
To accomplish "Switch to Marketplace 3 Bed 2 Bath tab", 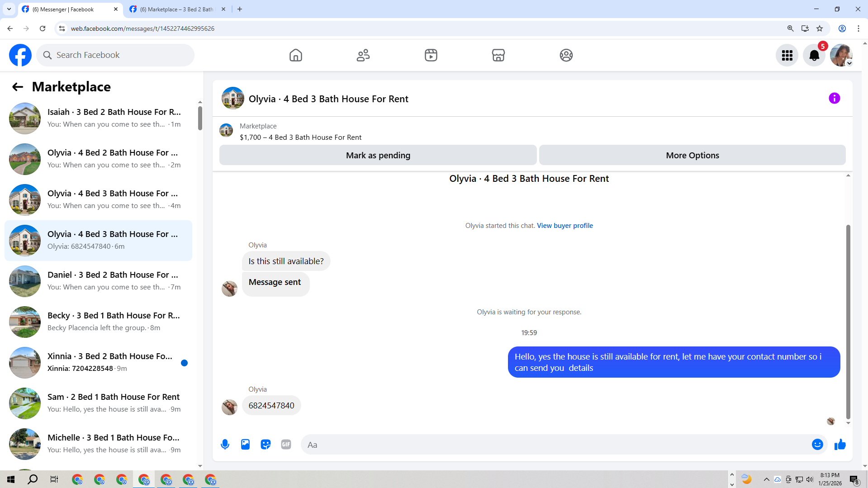I will click(176, 9).
